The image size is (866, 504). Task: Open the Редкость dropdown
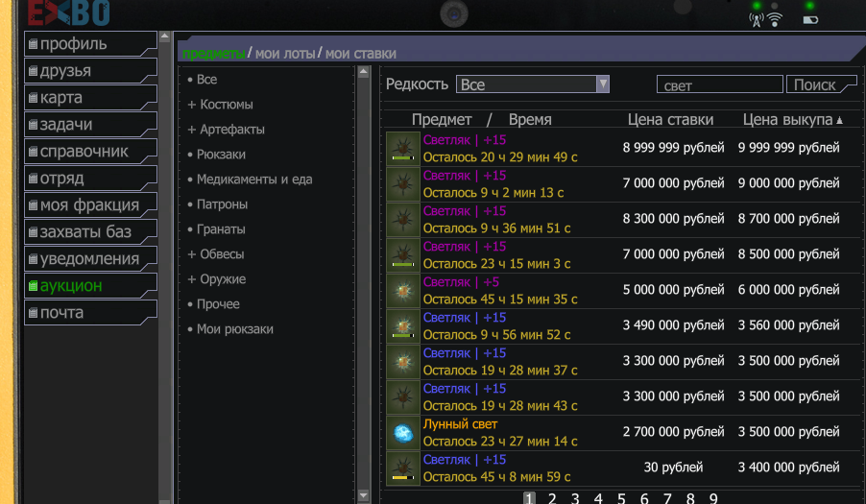pyautogui.click(x=533, y=84)
